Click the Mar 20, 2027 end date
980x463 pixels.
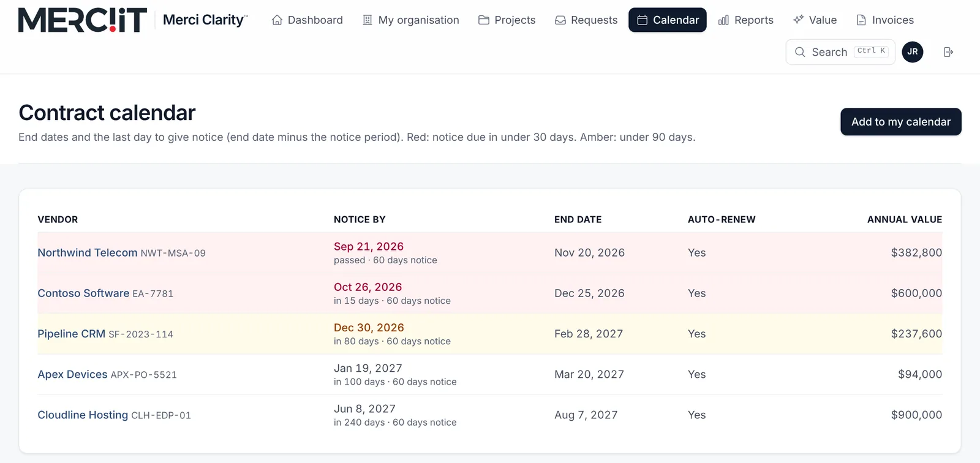[589, 374]
